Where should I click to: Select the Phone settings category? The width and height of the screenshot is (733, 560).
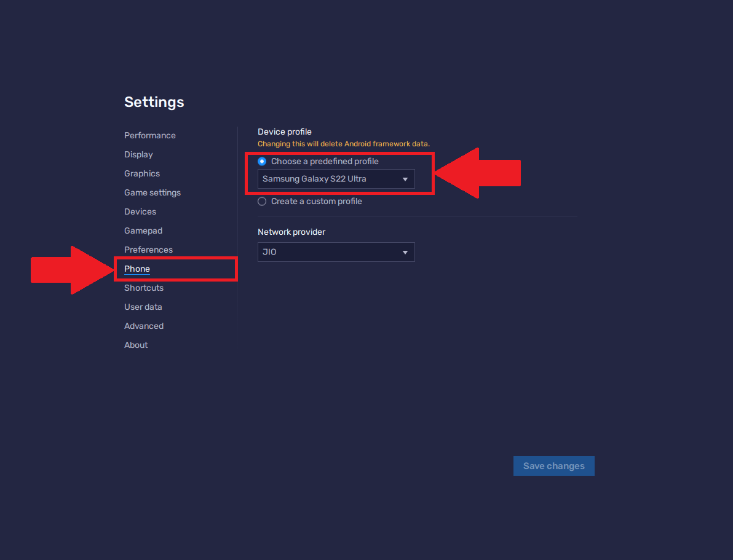137,269
